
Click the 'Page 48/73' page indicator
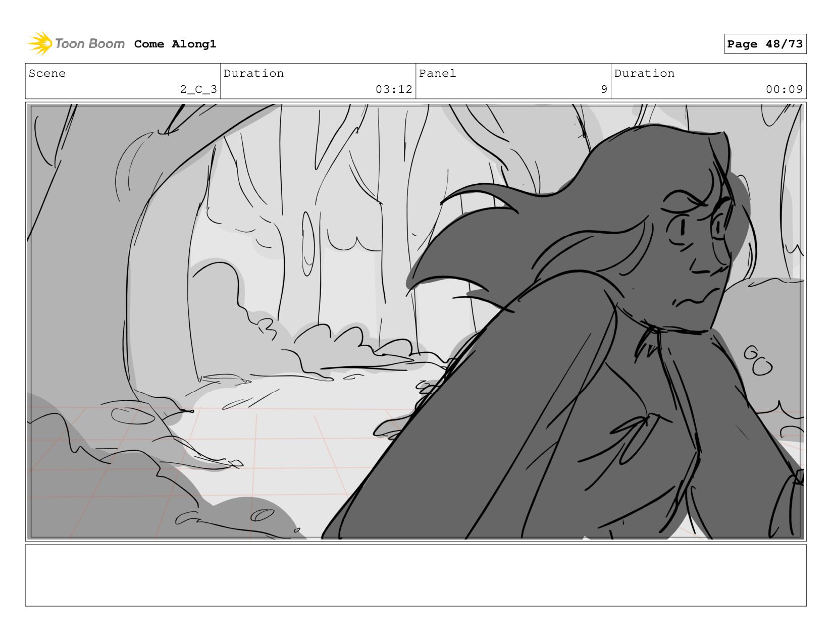[765, 44]
